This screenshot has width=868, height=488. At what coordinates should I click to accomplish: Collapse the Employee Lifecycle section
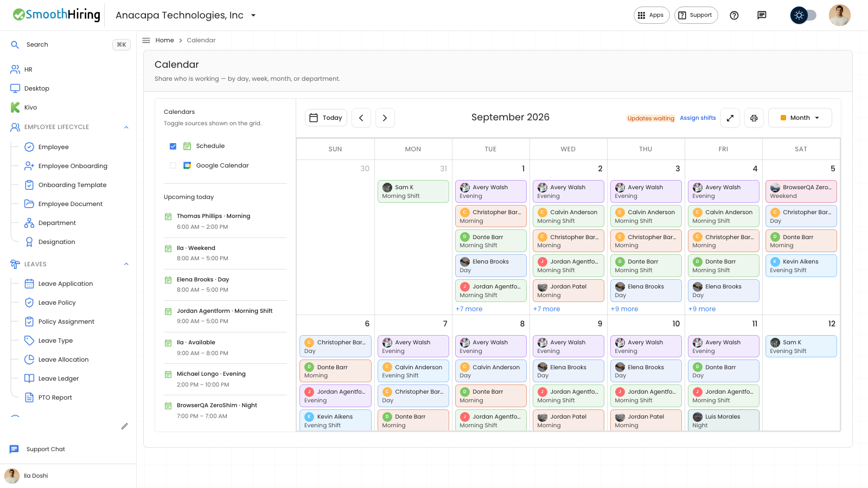click(126, 127)
